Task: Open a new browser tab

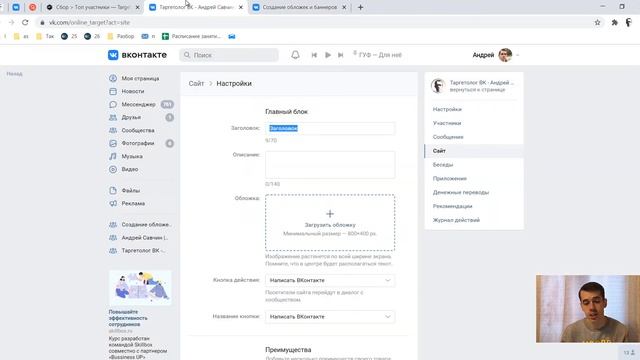Action: 360,7
